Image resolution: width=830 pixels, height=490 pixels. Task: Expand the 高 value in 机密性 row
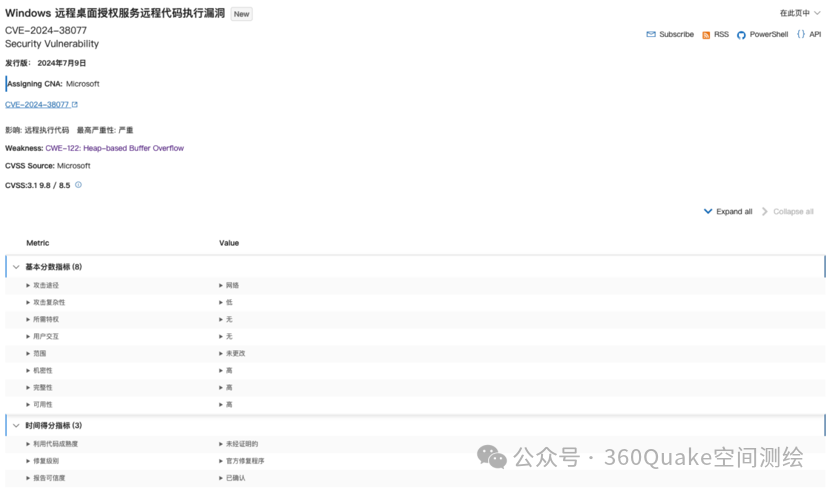pos(225,370)
